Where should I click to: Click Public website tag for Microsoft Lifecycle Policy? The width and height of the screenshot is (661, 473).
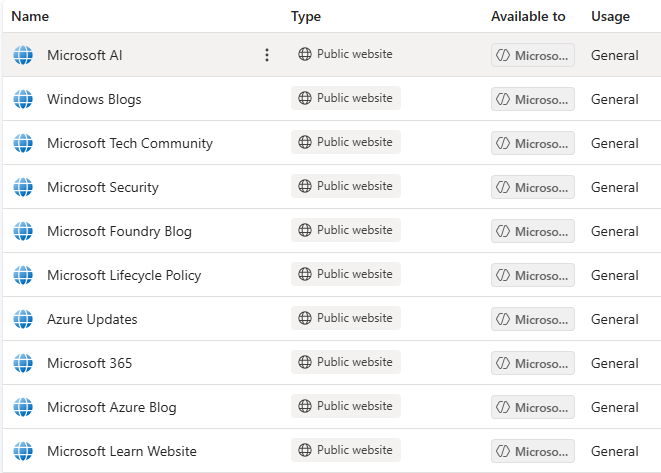coord(346,274)
